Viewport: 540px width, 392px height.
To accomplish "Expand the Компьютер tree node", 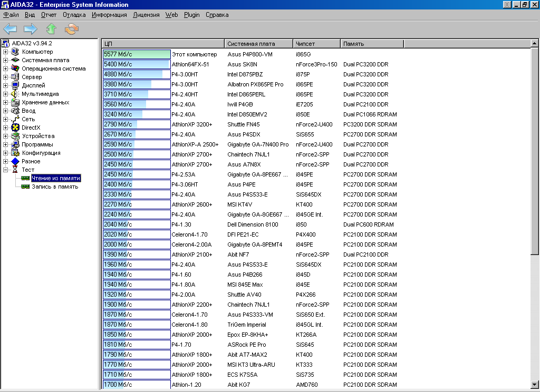I will pyautogui.click(x=6, y=52).
